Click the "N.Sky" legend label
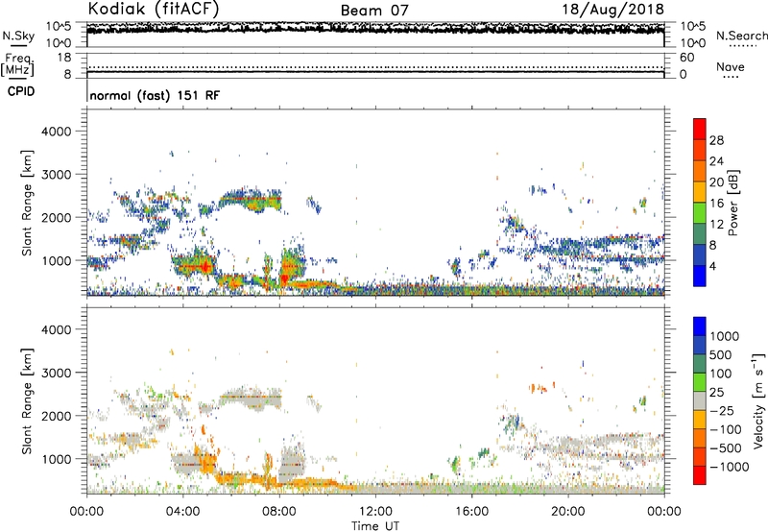Screen dimensions: 768x532 tap(18, 36)
